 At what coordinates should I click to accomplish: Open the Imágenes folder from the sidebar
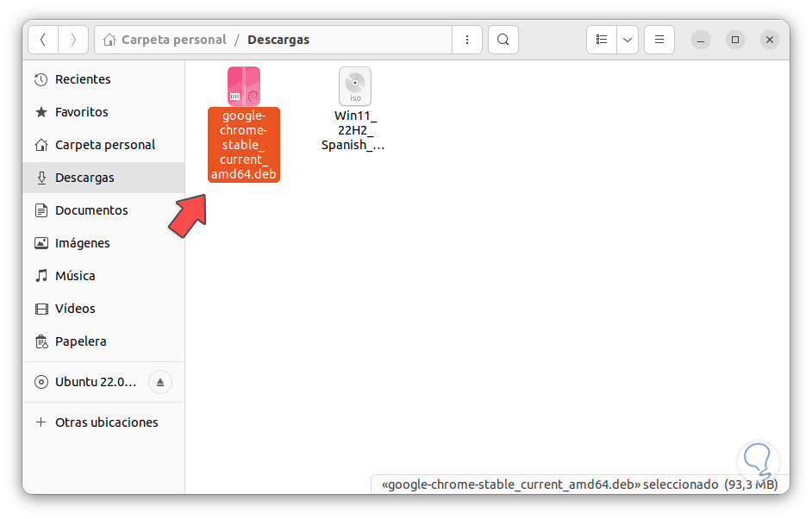coord(82,242)
